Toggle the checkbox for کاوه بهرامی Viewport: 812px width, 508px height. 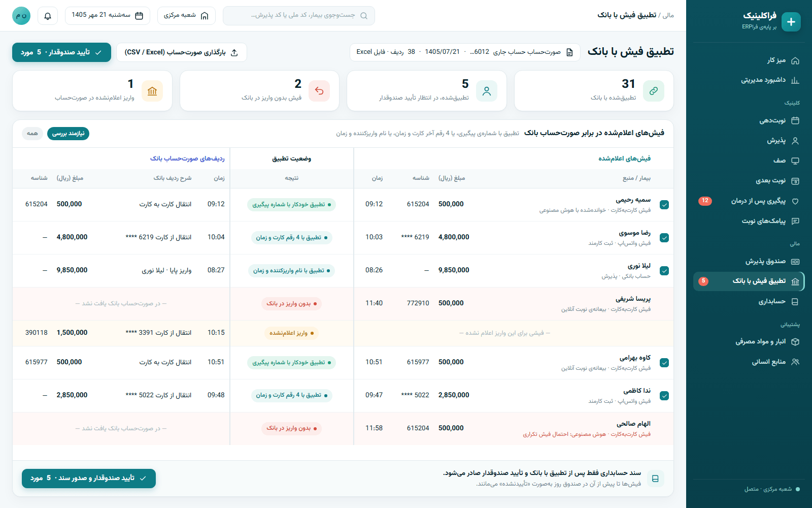(664, 363)
